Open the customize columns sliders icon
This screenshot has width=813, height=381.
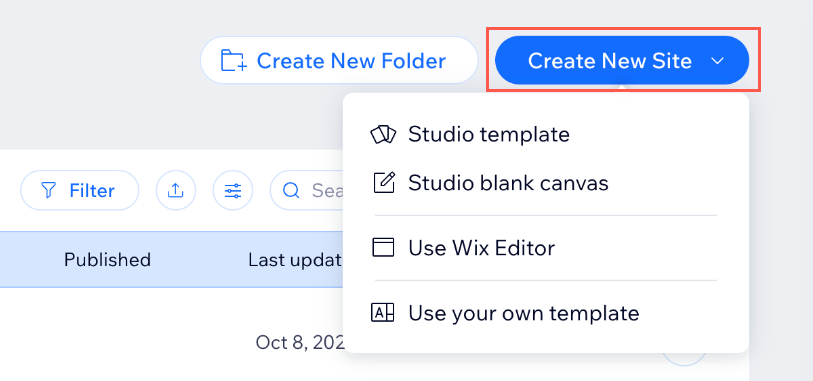coord(233,190)
